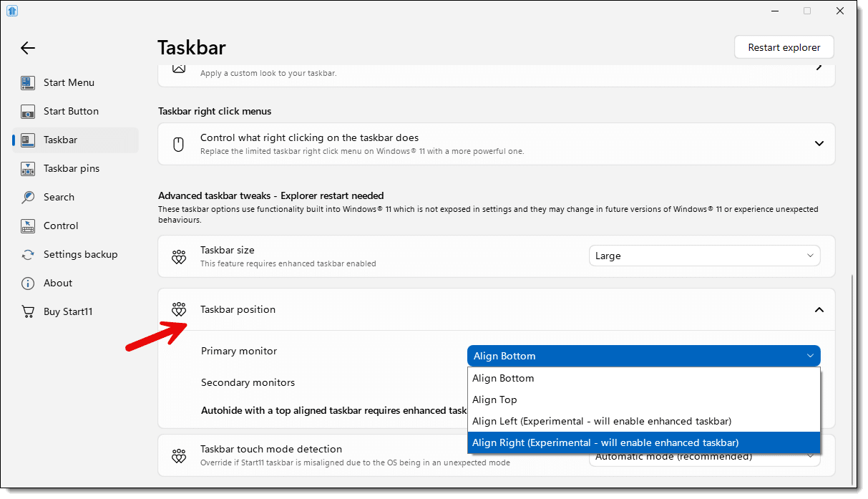Viewport: 868px width, 499px height.
Task: Click the 'Secondary monitors' label
Action: point(248,382)
